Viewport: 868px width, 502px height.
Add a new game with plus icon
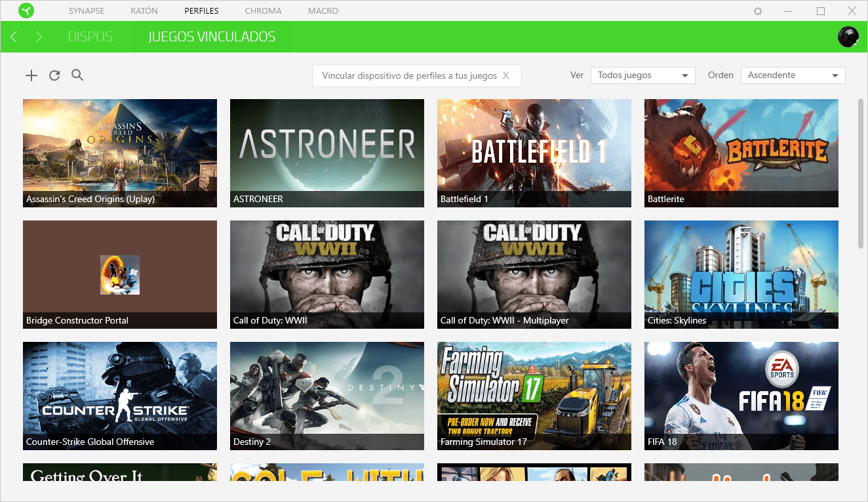(x=31, y=75)
